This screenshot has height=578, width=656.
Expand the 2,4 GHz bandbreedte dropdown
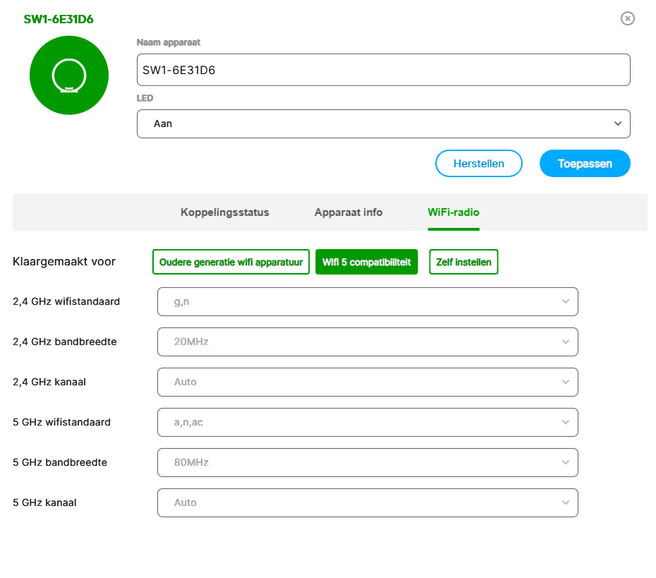[367, 342]
